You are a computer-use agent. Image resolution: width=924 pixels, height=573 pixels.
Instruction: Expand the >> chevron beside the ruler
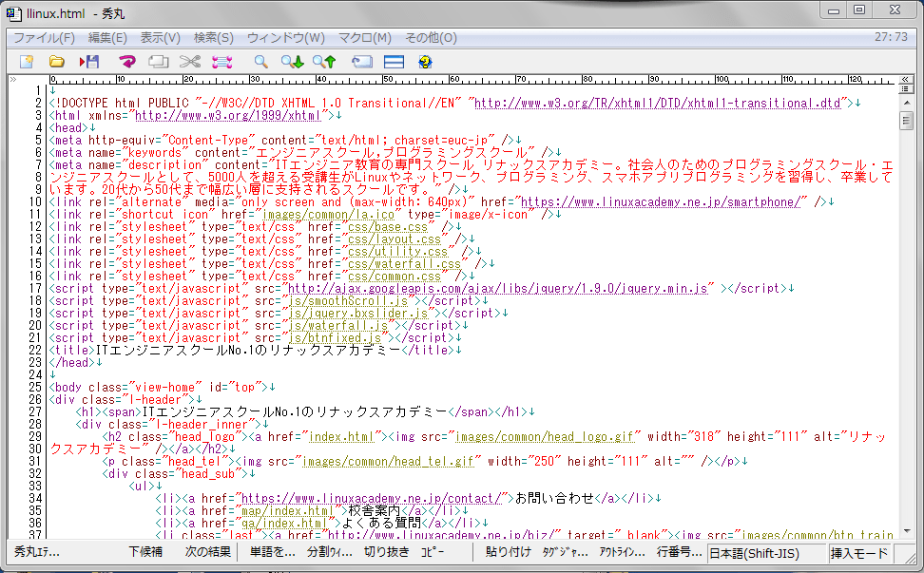click(14, 80)
